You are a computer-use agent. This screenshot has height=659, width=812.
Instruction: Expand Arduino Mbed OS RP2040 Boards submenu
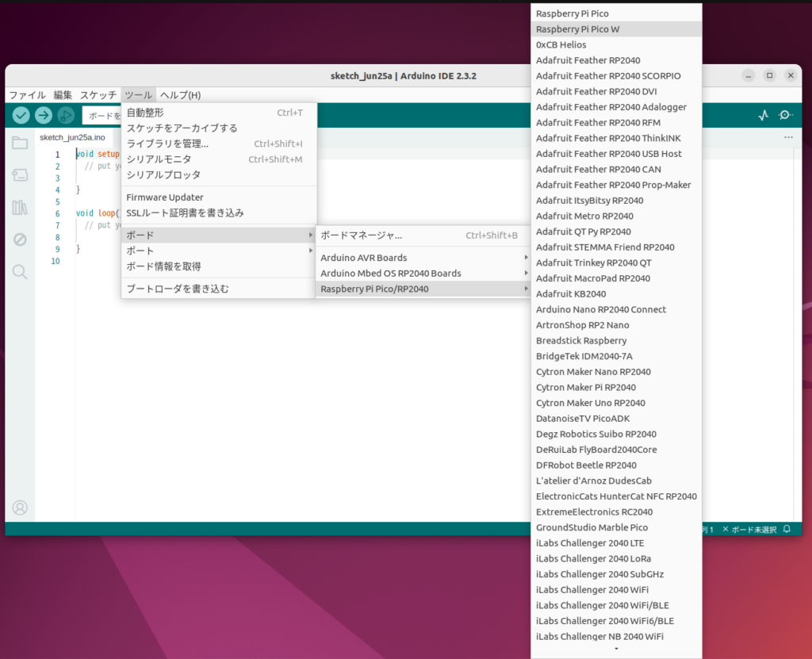[423, 273]
